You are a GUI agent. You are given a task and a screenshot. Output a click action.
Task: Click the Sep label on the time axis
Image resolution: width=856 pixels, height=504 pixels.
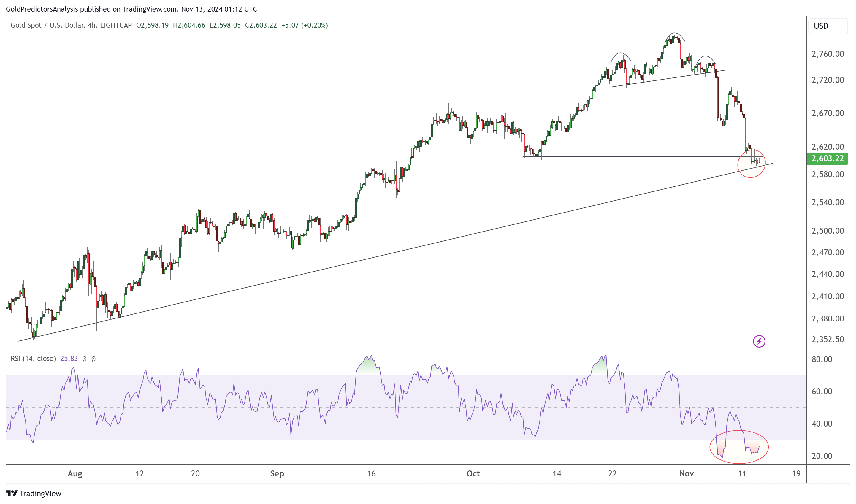point(277,473)
